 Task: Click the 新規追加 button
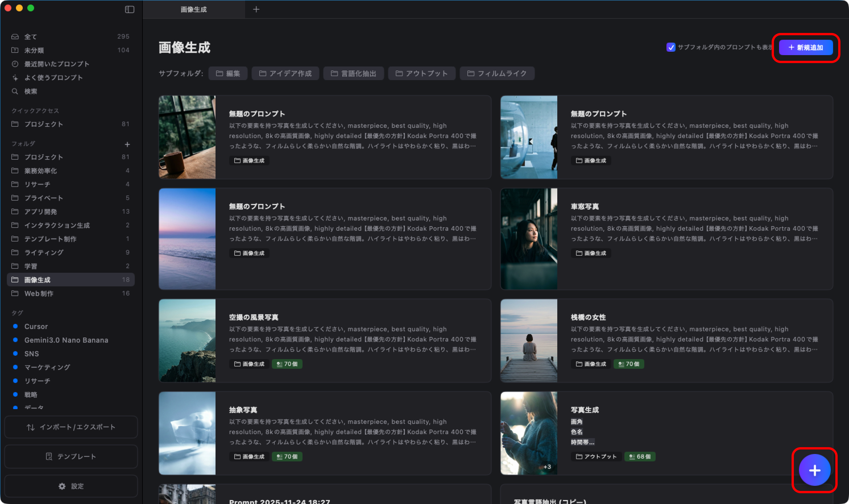point(805,47)
